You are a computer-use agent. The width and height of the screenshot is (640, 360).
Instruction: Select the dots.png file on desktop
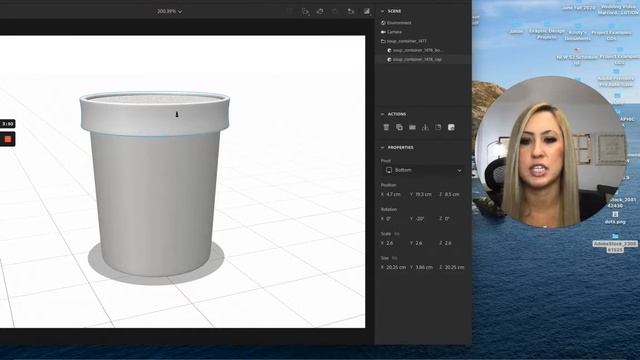tap(615, 218)
